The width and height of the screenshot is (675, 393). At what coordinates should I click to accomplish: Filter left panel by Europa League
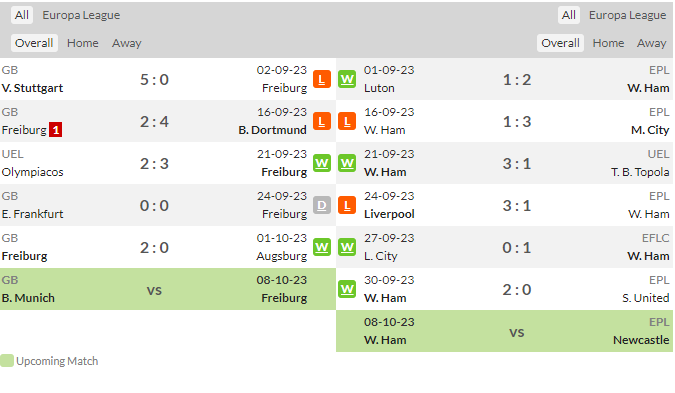click(81, 15)
